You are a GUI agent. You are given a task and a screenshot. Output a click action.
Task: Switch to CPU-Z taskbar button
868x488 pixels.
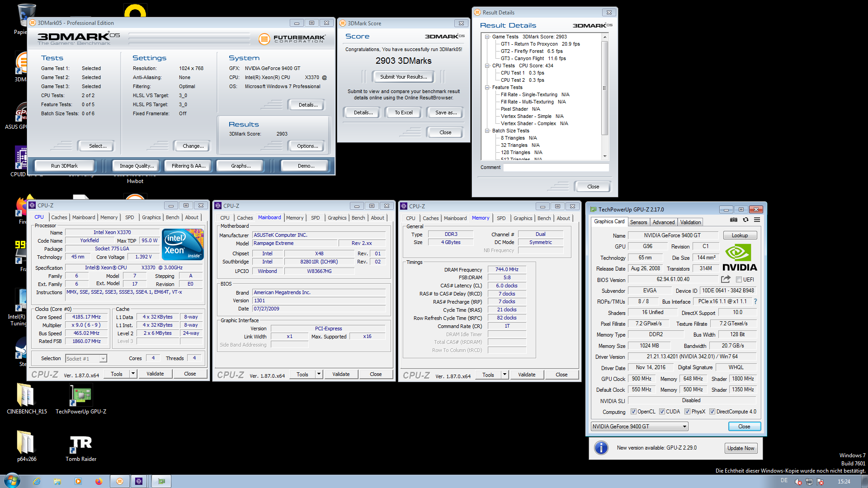tap(139, 481)
